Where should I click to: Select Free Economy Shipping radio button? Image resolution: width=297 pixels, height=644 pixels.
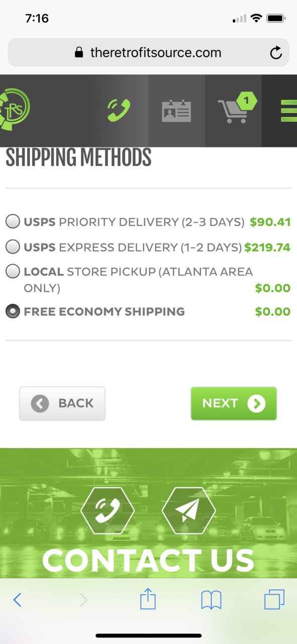(13, 311)
